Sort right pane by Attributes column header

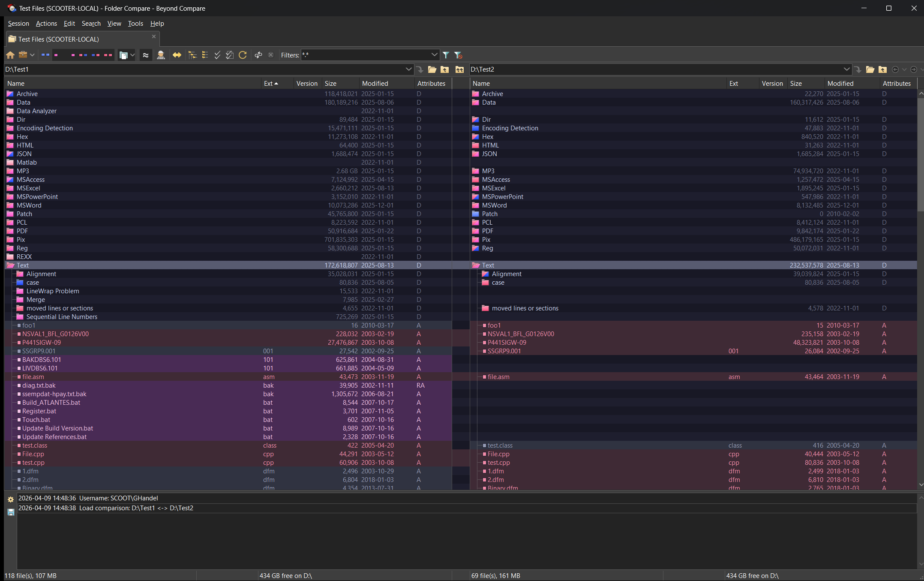tap(898, 84)
